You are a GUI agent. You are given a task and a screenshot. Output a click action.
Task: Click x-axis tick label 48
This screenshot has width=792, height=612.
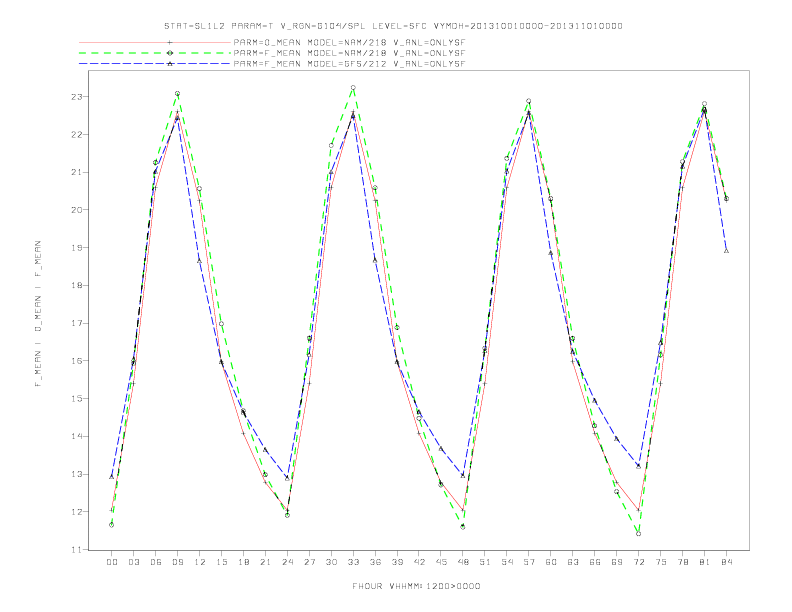coord(463,562)
